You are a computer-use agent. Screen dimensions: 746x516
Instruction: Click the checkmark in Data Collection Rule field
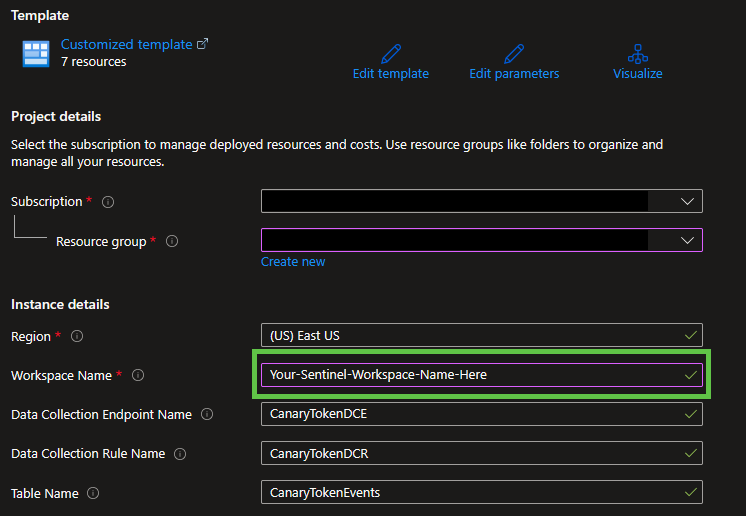[691, 453]
